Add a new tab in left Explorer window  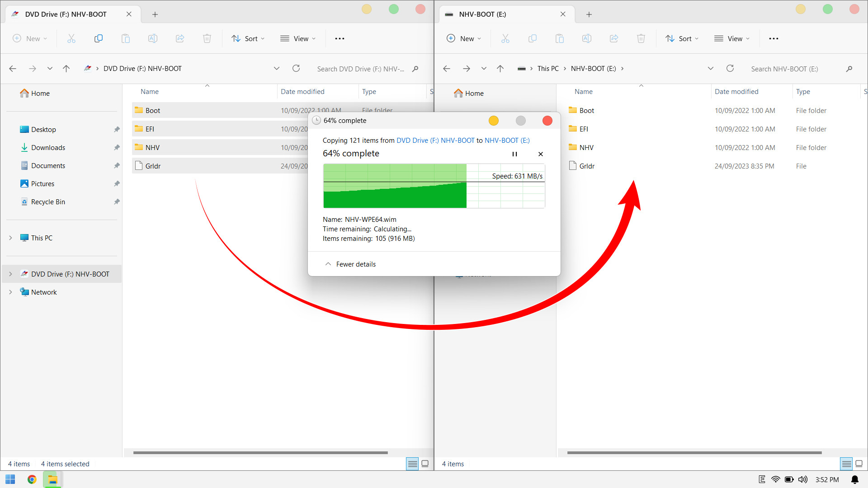(x=155, y=14)
